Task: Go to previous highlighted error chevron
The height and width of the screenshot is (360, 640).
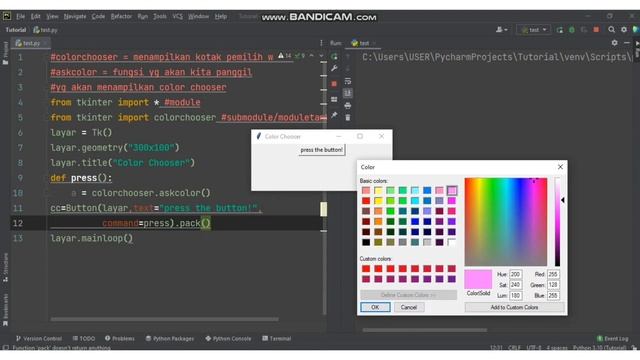Action: [x=311, y=56]
